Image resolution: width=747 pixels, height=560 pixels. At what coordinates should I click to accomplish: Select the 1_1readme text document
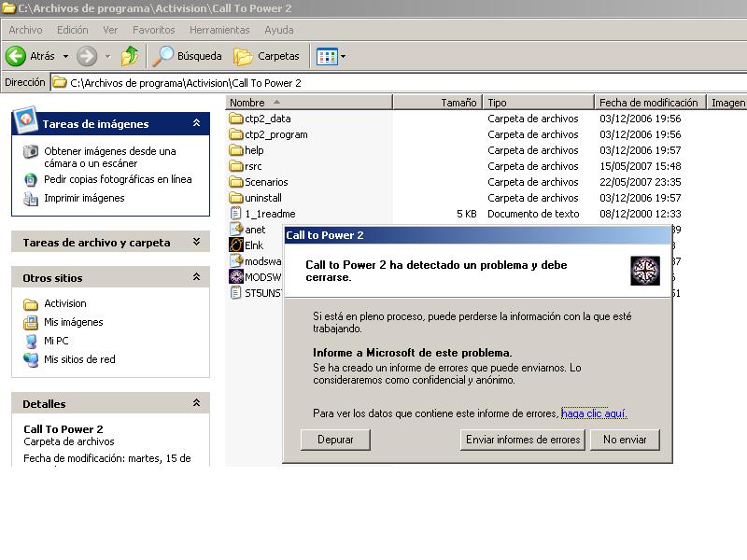click(269, 214)
